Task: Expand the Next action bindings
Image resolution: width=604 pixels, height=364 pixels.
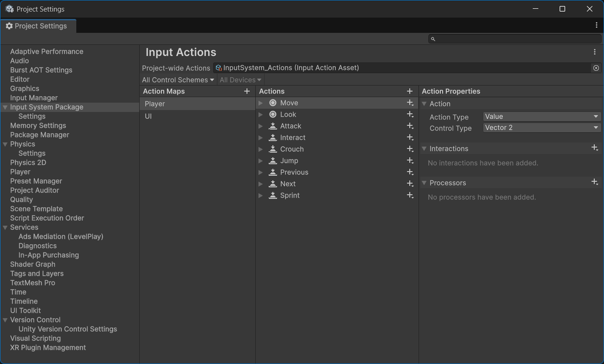Action: [261, 184]
